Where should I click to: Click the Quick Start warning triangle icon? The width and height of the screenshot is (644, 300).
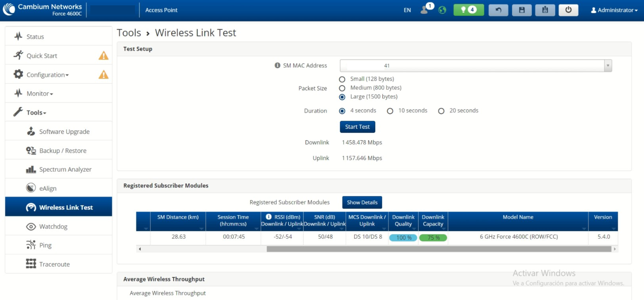pos(103,56)
